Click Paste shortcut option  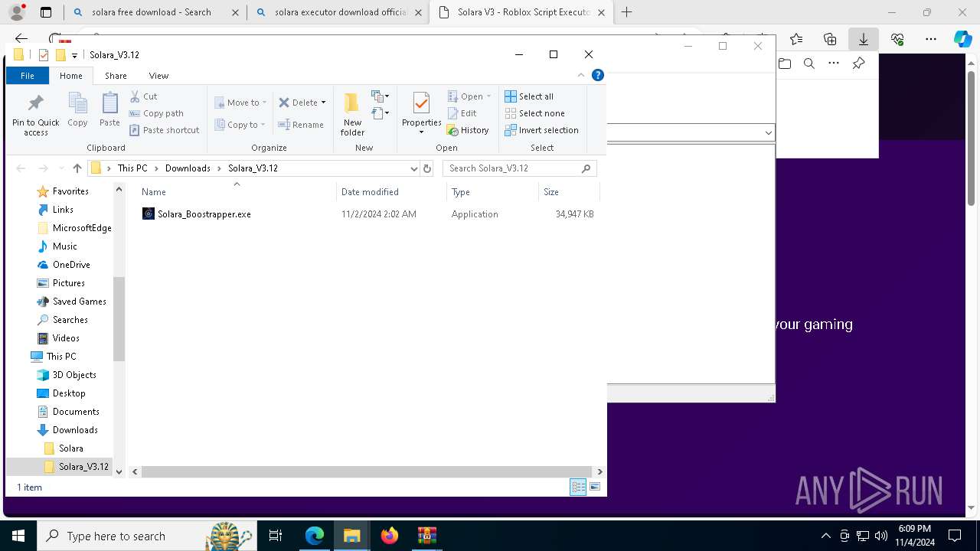pos(164,130)
